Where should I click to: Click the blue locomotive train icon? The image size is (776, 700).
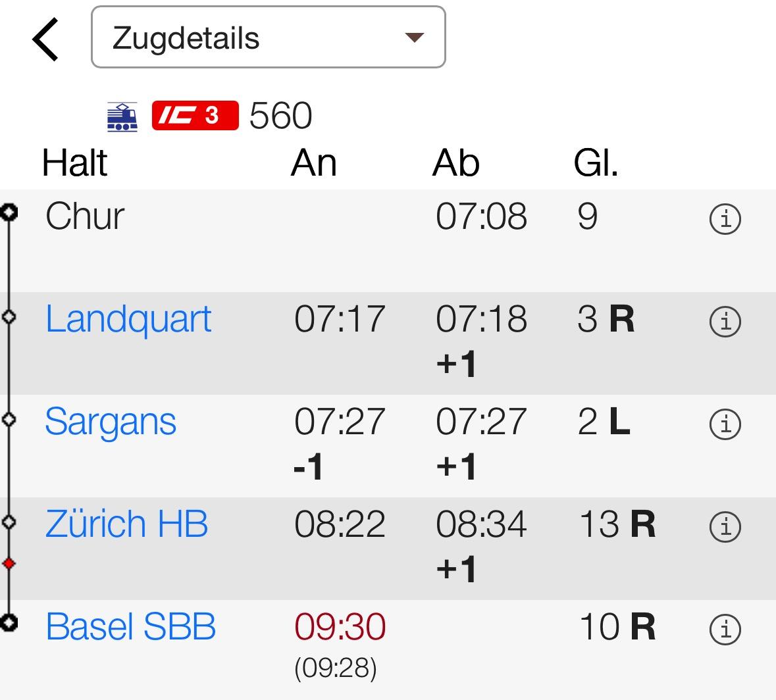(122, 116)
